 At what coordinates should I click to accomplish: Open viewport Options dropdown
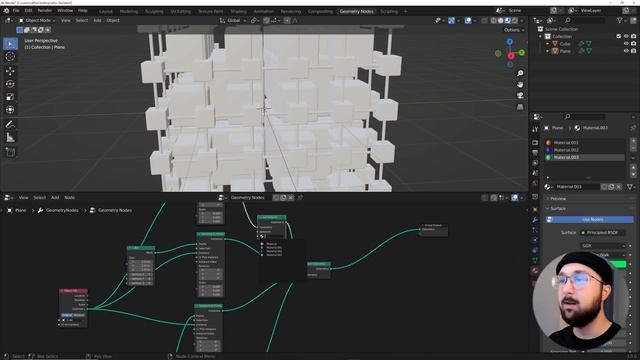513,30
